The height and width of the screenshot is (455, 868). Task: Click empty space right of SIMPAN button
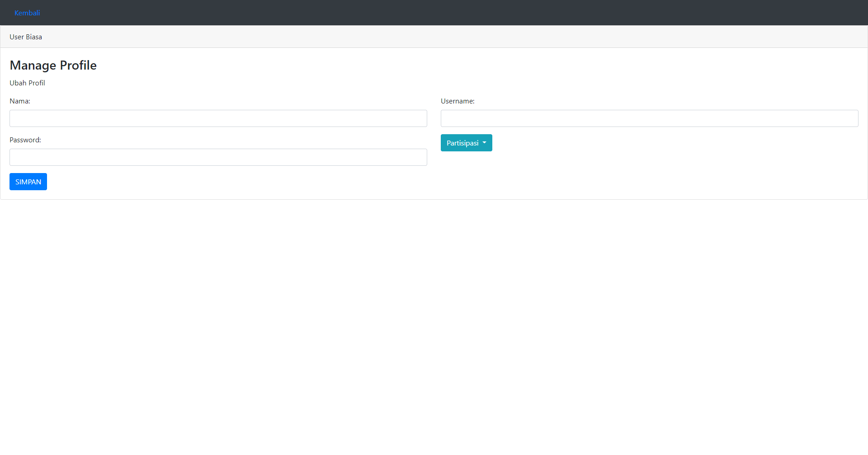click(x=226, y=182)
